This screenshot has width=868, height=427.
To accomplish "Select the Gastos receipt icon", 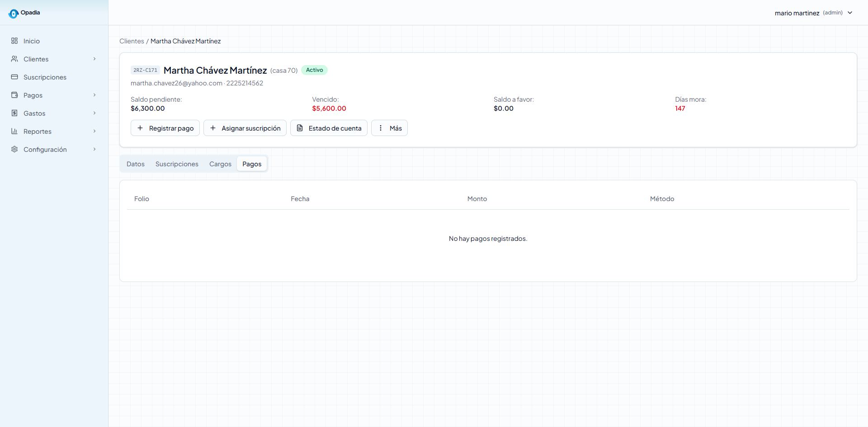I will coord(14,113).
